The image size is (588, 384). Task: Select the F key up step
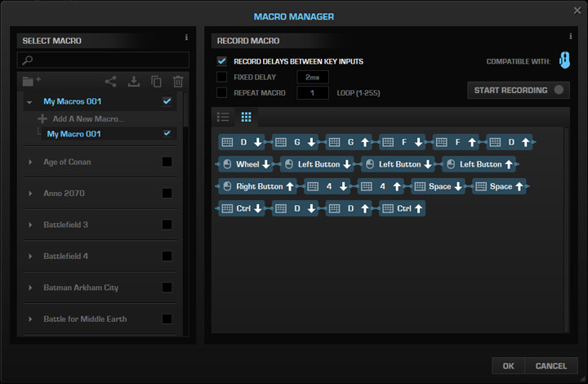click(456, 142)
